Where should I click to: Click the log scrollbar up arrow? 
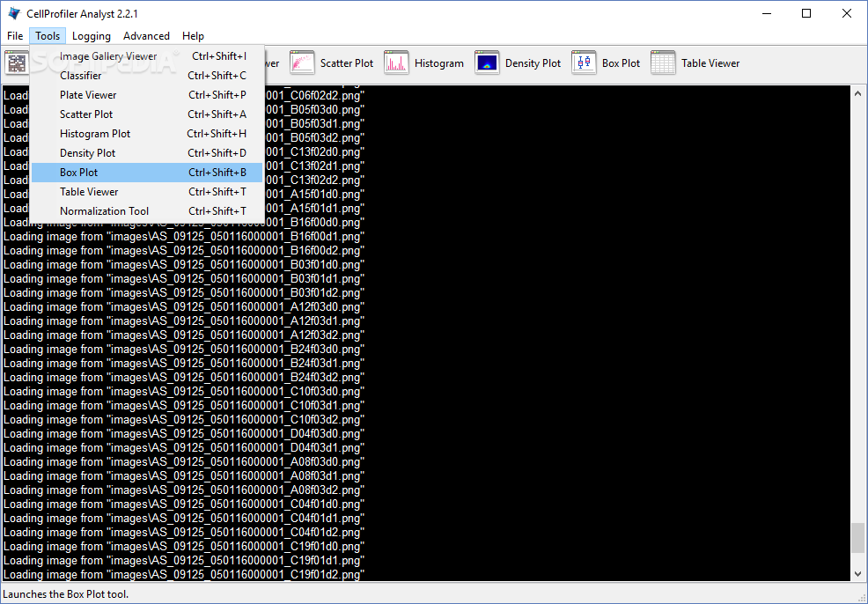tap(857, 93)
